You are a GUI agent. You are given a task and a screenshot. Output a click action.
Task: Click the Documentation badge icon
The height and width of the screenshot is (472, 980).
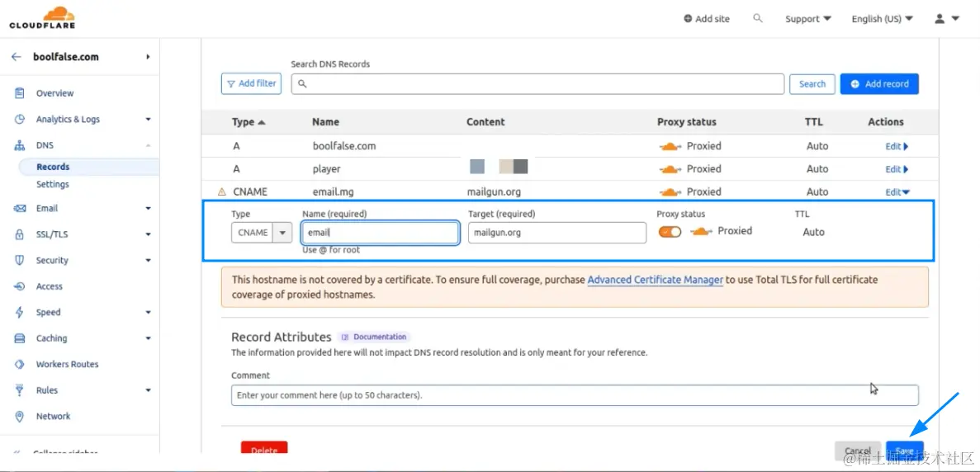pyautogui.click(x=345, y=337)
